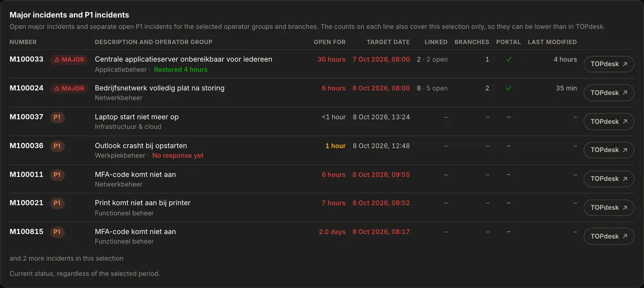The height and width of the screenshot is (288, 644).
Task: Click target date '7 Oct 2026, 08:00'
Action: pos(381,59)
